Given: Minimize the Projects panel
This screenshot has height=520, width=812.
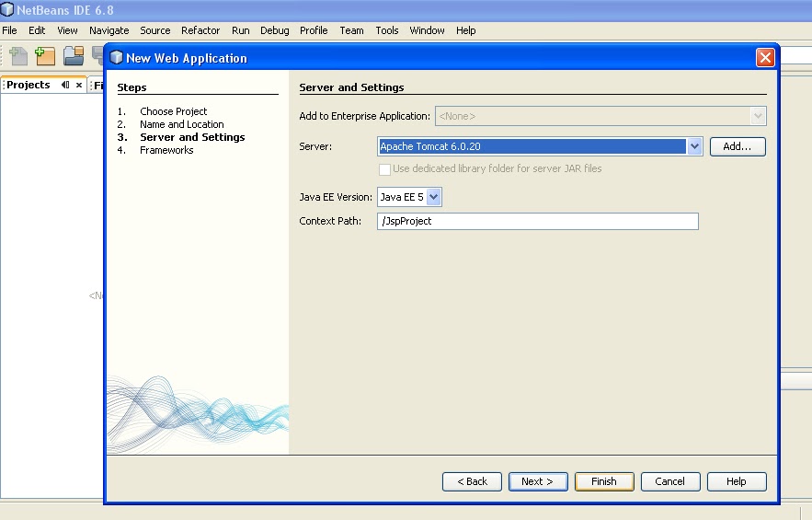Looking at the screenshot, I should [65, 85].
